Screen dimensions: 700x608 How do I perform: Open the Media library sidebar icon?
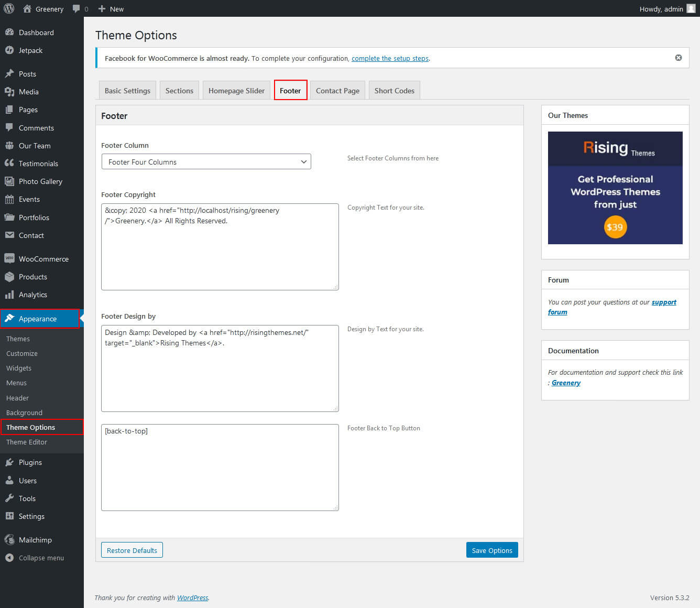click(x=9, y=92)
